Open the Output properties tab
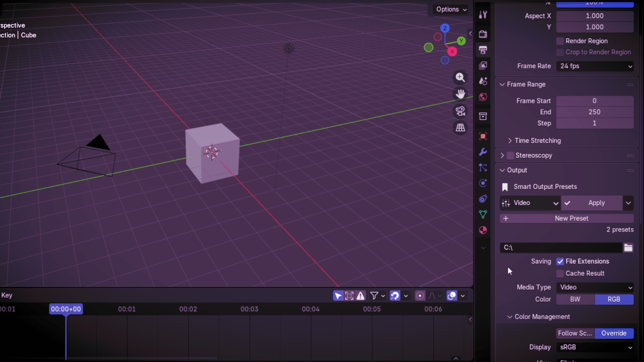The image size is (644, 362). [x=483, y=50]
